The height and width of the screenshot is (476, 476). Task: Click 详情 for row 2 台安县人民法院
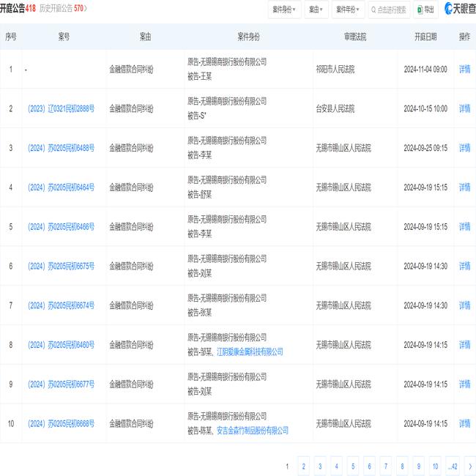click(464, 108)
